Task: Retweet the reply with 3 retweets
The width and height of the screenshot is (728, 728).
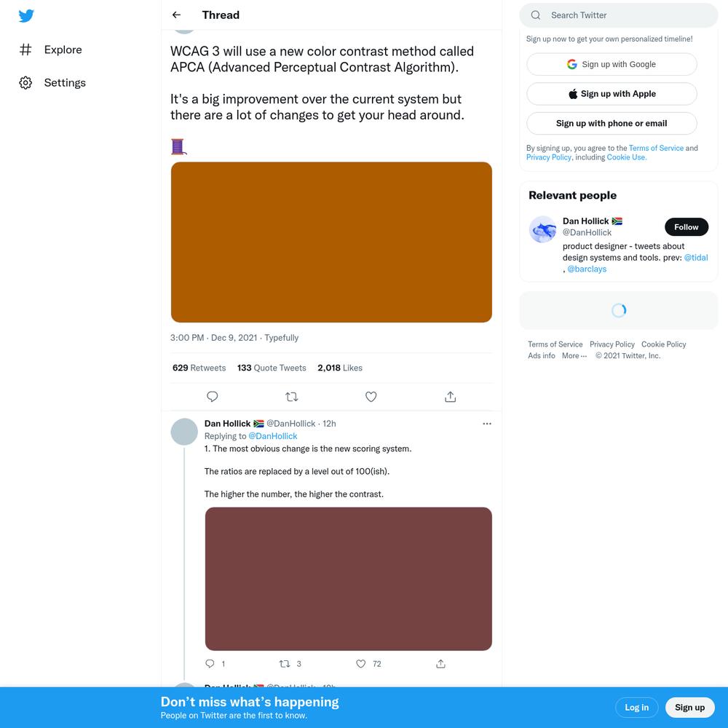Action: click(290, 663)
